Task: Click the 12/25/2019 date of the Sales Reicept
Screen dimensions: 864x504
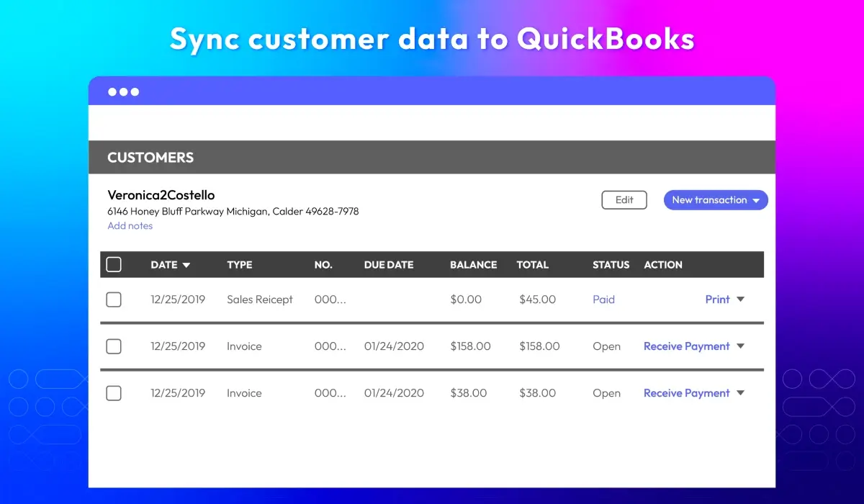Action: [x=178, y=300]
